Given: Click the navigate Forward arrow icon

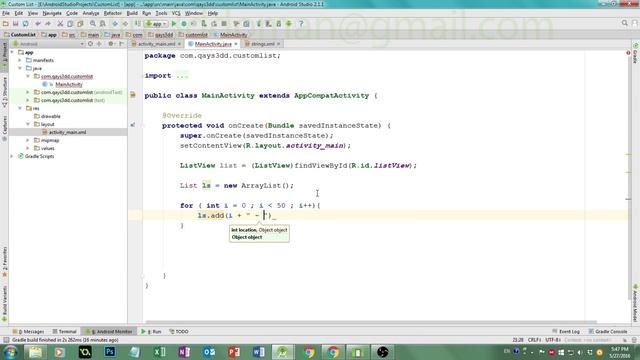Looking at the screenshot, I should pyautogui.click(x=125, y=24).
